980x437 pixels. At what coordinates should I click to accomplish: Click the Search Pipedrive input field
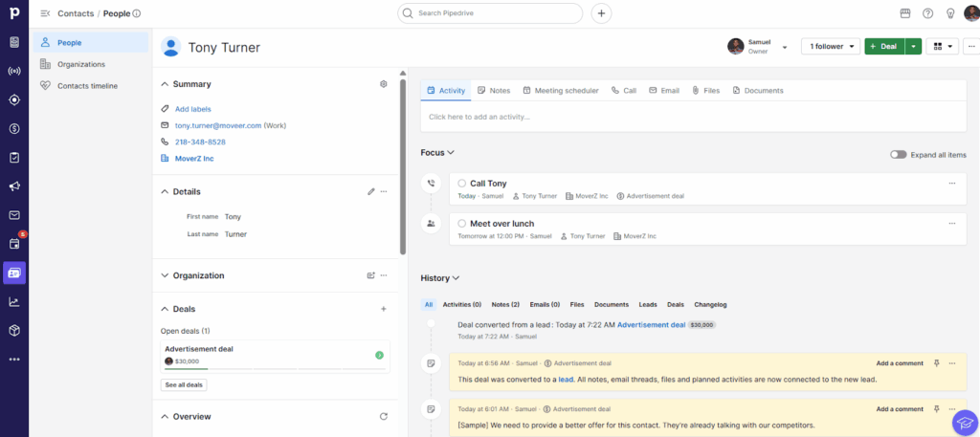tap(490, 13)
